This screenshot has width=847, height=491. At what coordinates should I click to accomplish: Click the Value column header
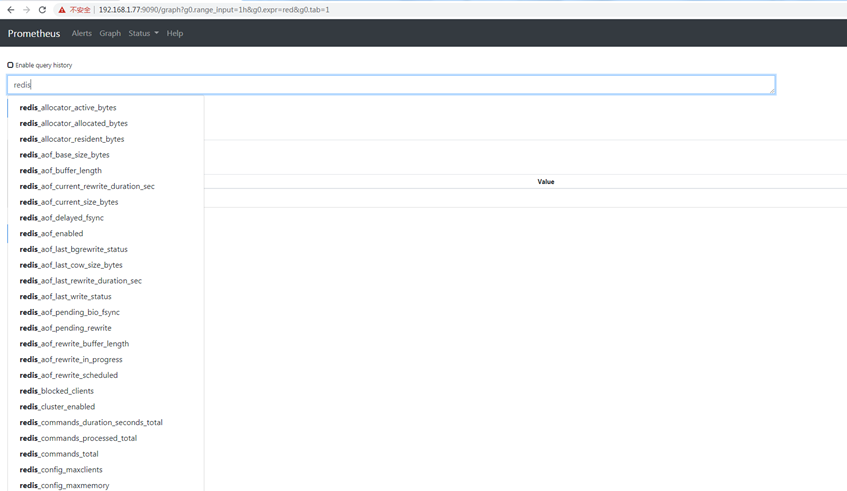(x=546, y=181)
